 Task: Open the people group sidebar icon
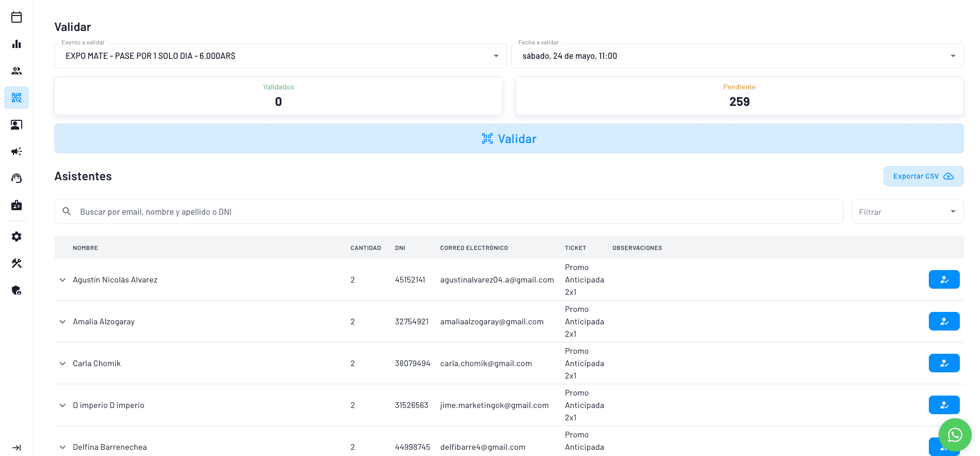click(x=17, y=71)
